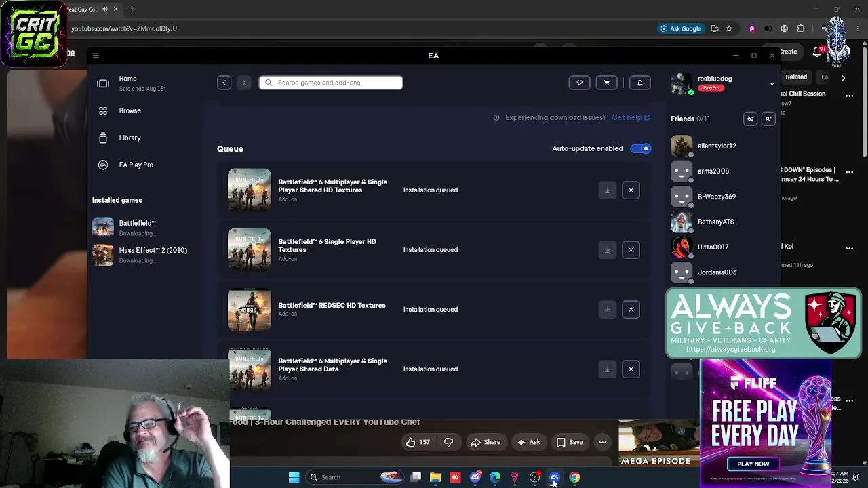Open the REDSEC HD Textures thumbnail
This screenshot has width=868, height=488.
coord(250,310)
